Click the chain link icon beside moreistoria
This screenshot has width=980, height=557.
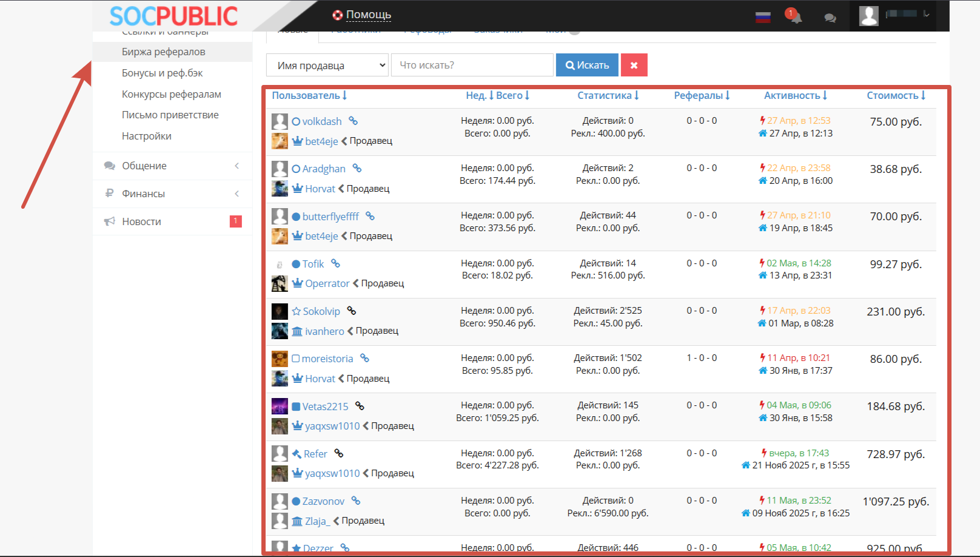(364, 358)
